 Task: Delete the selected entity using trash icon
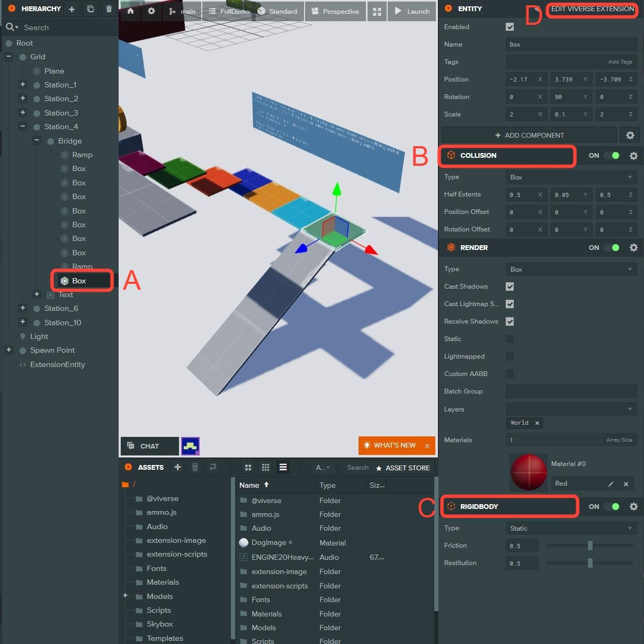click(x=109, y=9)
